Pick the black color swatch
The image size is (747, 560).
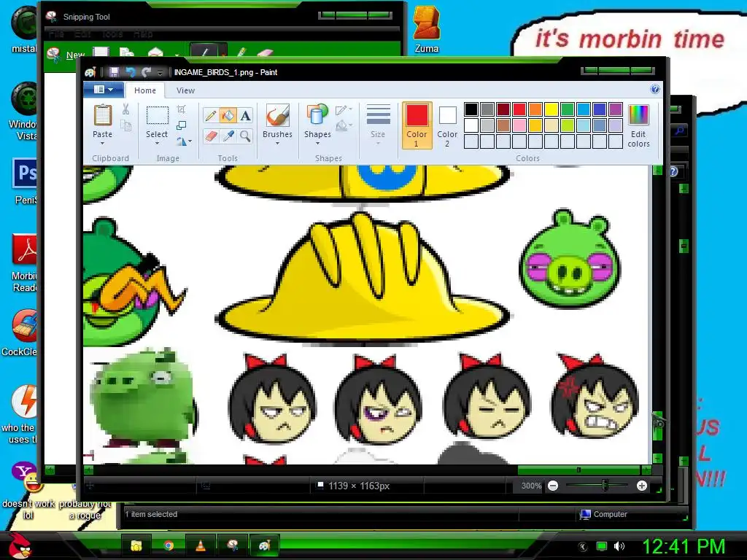[x=471, y=109]
